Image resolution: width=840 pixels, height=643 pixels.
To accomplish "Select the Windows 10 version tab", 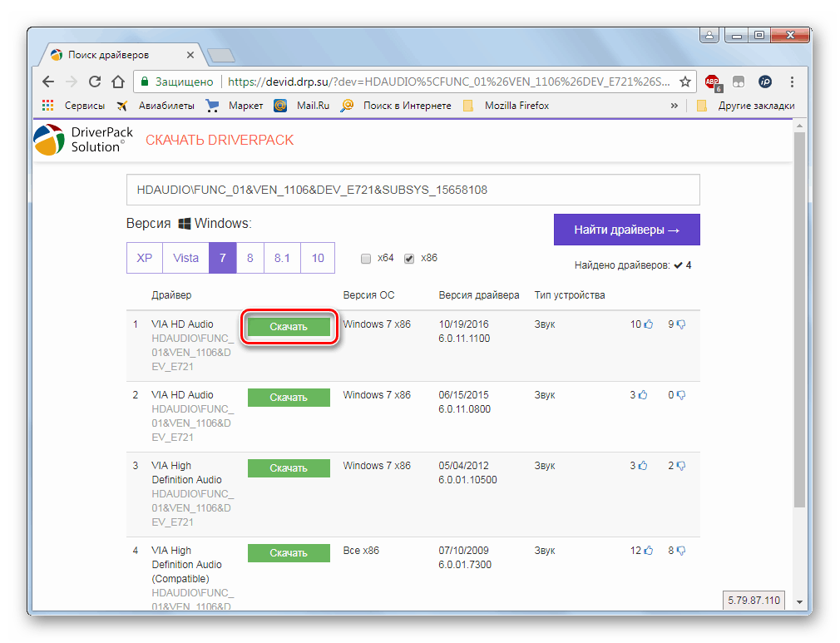I will tap(319, 258).
